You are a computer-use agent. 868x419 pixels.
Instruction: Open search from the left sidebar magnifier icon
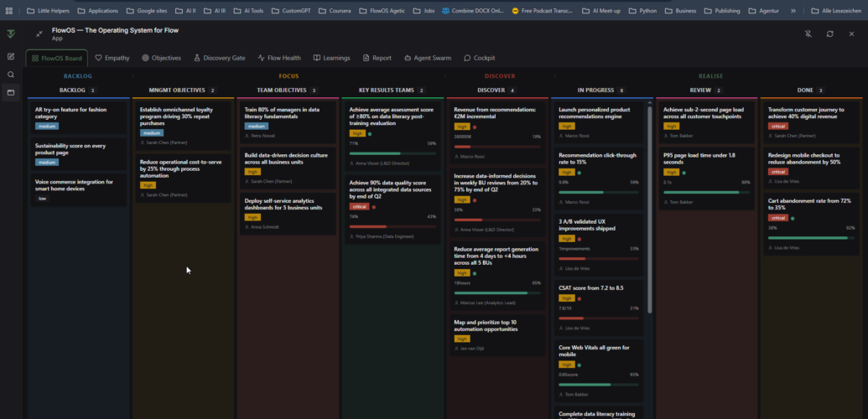(x=11, y=75)
